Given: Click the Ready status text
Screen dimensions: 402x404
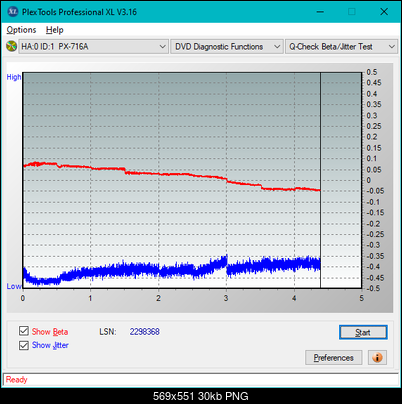Looking at the screenshot, I should [16, 380].
